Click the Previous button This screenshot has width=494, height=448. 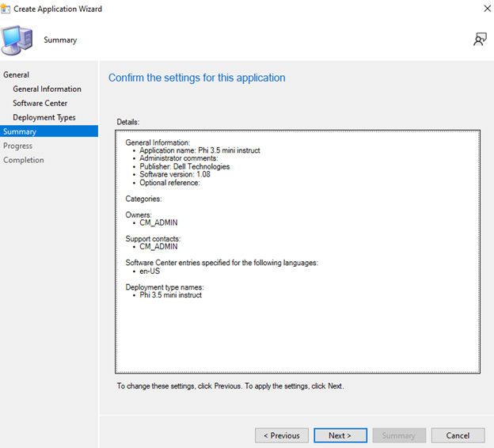coord(282,435)
